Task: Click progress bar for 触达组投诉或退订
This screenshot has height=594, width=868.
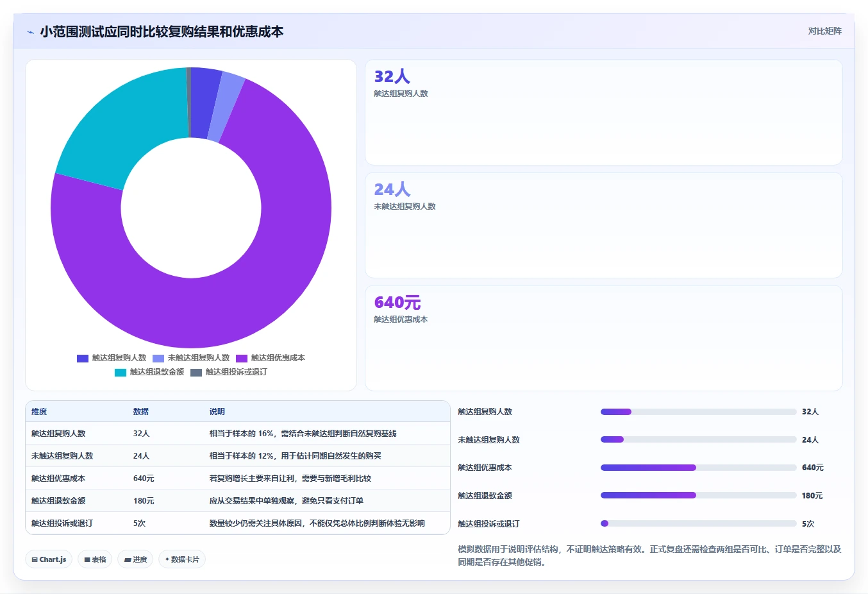Action: (698, 523)
